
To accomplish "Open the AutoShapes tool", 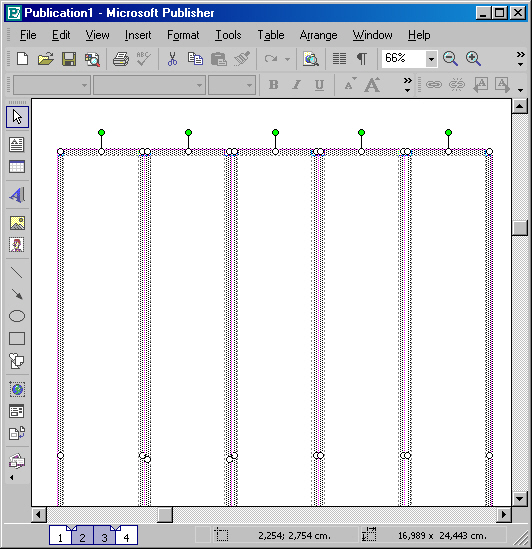I will tap(16, 361).
